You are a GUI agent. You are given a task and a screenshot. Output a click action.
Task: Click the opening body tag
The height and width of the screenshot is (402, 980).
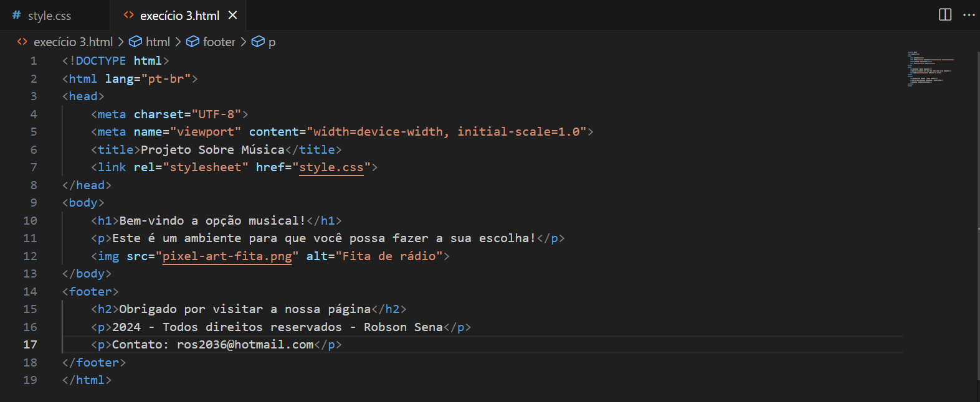(83, 203)
